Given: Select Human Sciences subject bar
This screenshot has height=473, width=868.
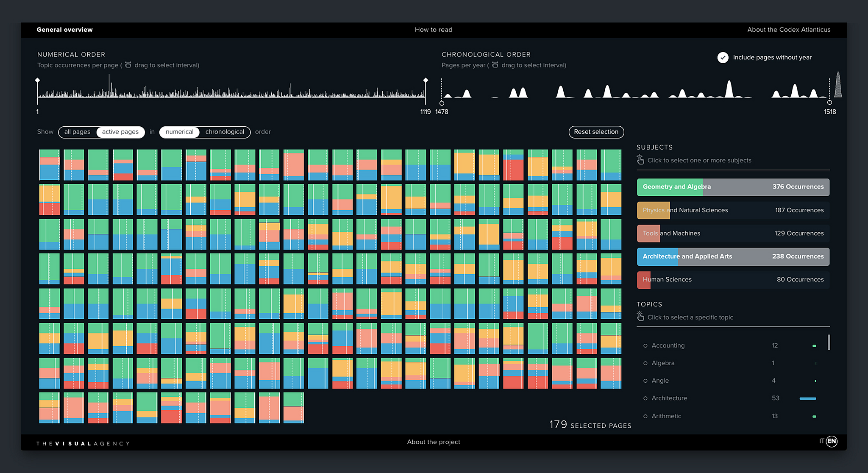Looking at the screenshot, I should tap(733, 280).
